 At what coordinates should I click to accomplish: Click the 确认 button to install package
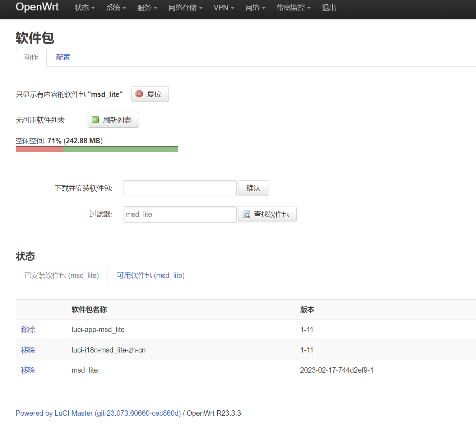pos(253,188)
